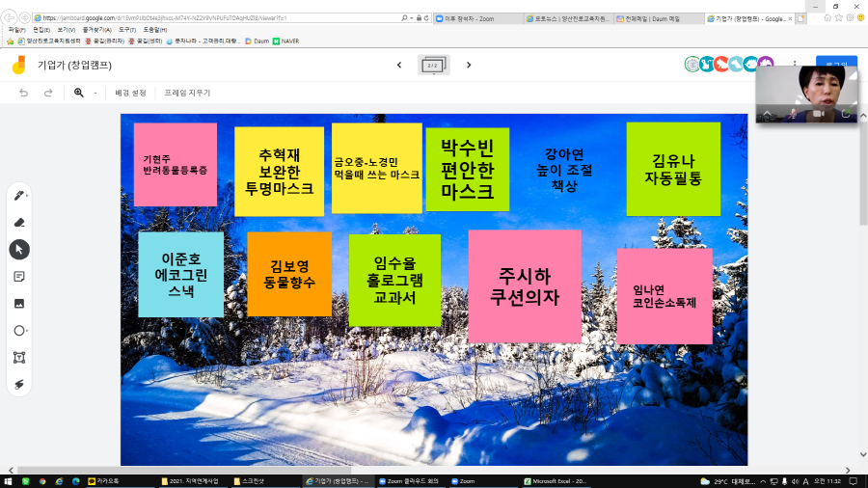The width and height of the screenshot is (868, 488).
Task: Select the Pen drawing tool
Action: tap(19, 196)
